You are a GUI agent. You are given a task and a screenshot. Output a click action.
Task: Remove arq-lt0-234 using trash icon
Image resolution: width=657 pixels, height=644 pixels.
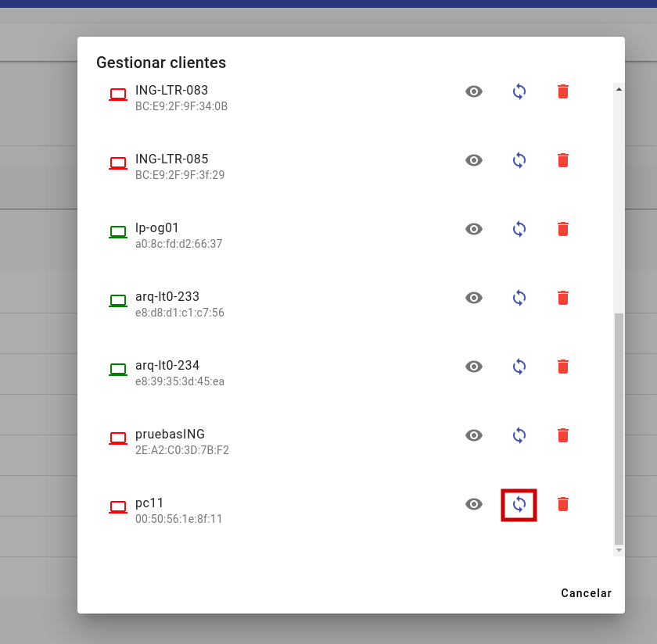[562, 367]
